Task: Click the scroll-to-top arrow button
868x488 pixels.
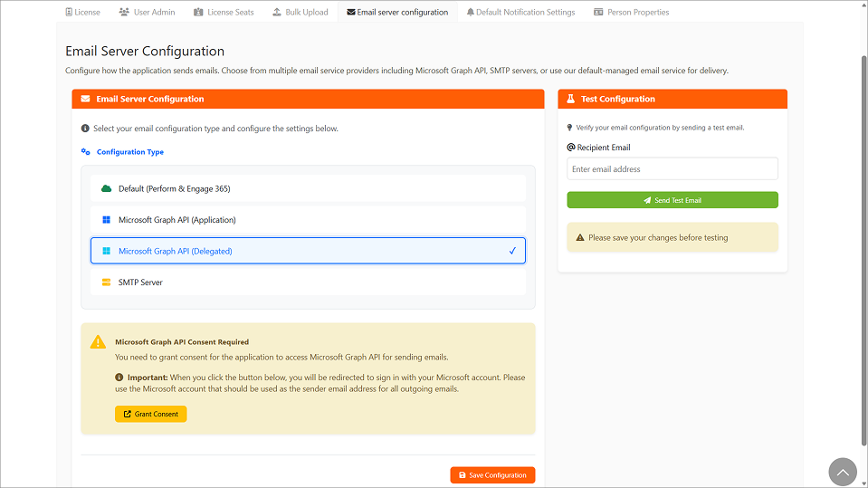Action: (843, 472)
